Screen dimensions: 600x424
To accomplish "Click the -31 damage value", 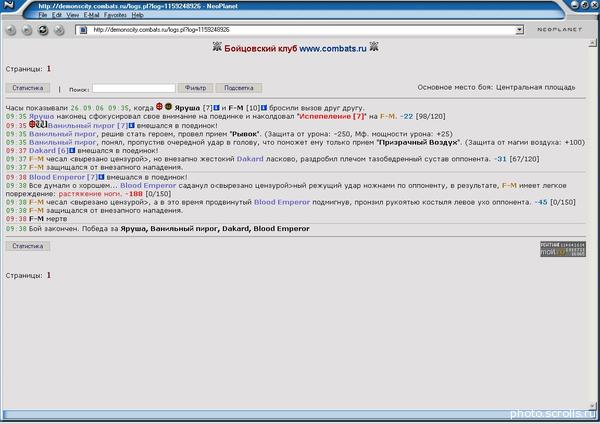I will click(x=500, y=159).
